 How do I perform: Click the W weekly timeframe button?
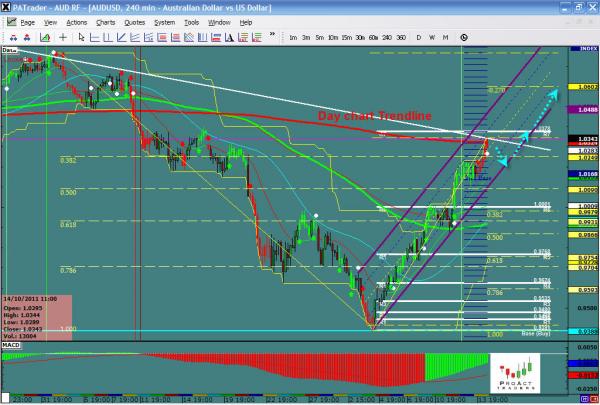(431, 37)
